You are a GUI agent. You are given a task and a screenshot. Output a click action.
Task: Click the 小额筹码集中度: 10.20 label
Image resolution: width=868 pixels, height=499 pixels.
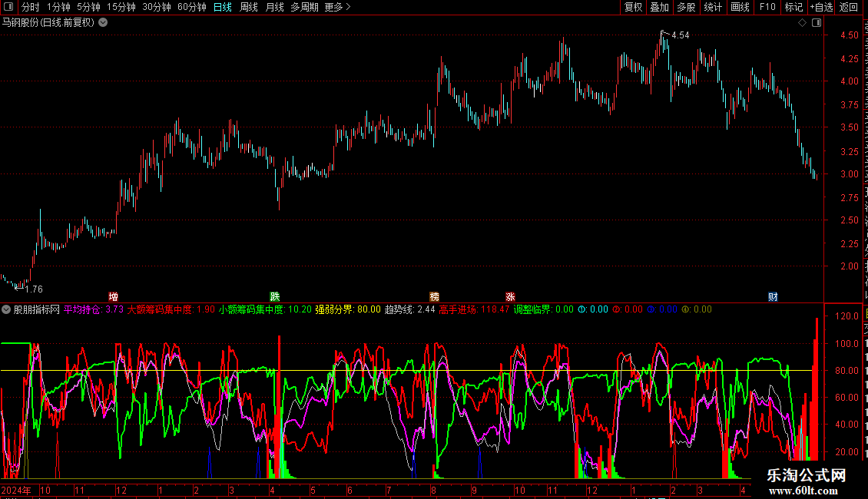(265, 310)
